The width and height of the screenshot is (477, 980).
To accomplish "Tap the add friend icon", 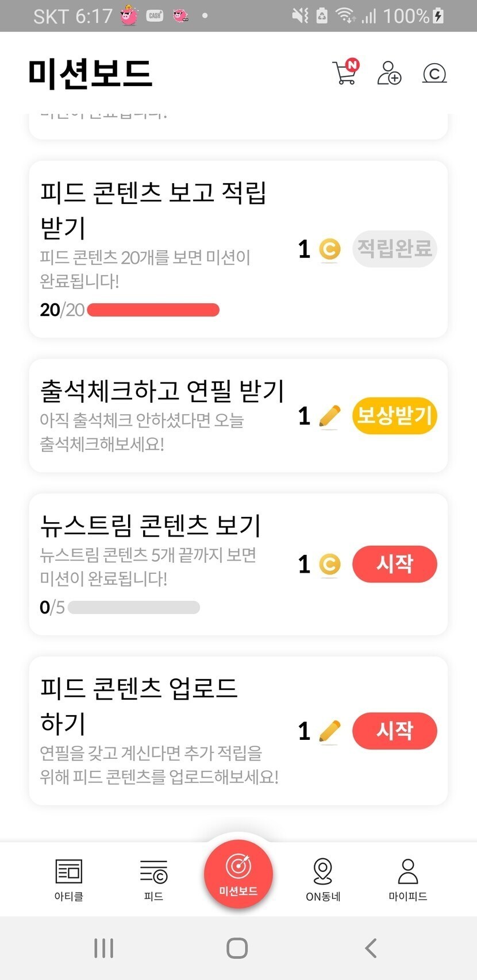I will [389, 73].
